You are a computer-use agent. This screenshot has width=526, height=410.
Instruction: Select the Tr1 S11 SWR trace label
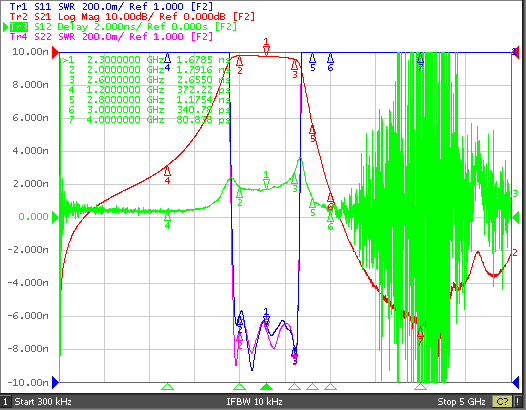click(x=111, y=6)
